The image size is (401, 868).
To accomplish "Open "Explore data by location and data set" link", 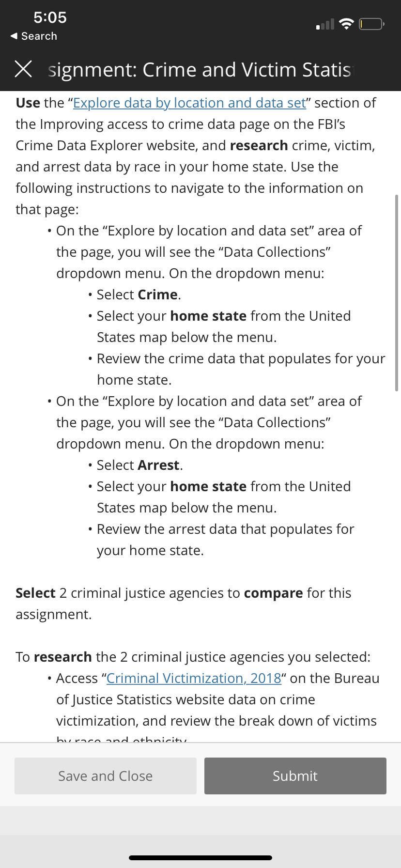I will [x=189, y=103].
